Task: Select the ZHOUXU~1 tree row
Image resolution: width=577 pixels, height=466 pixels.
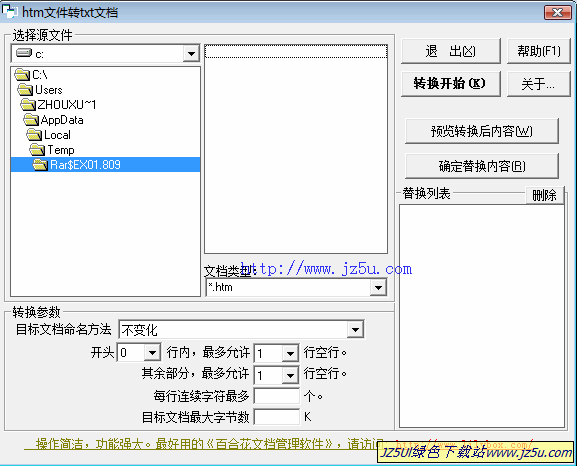Action: point(106,105)
